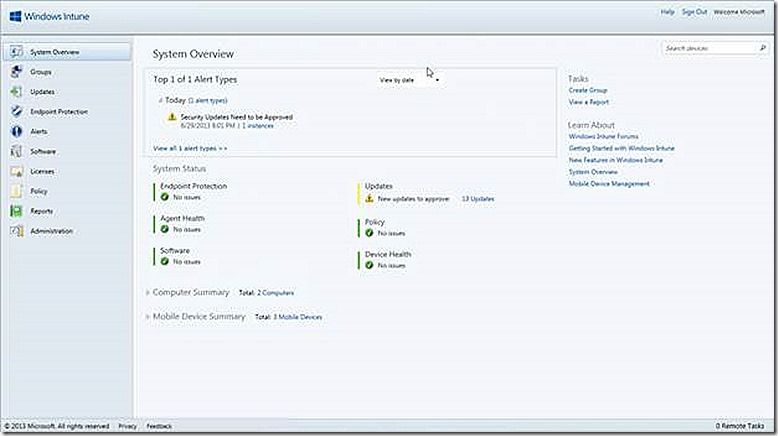
Task: Click the Software status green check icon
Action: click(165, 261)
